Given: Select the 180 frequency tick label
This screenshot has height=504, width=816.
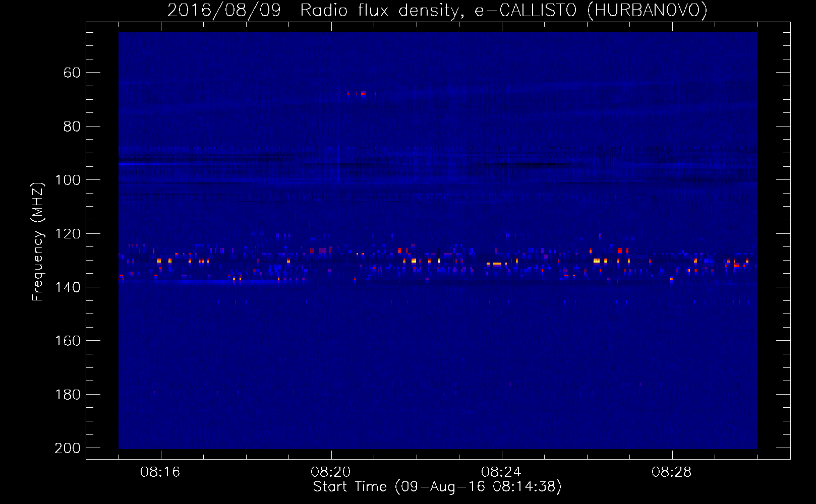Looking at the screenshot, I should (68, 395).
